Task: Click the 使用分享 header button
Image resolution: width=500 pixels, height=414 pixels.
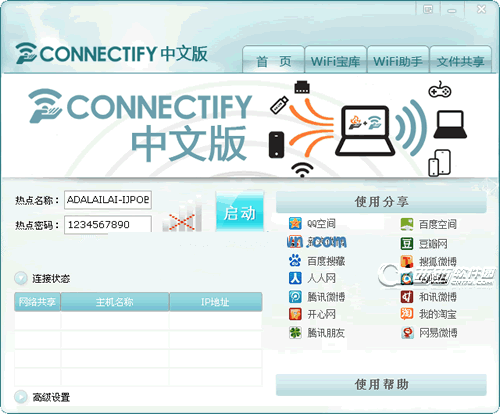Action: [381, 202]
